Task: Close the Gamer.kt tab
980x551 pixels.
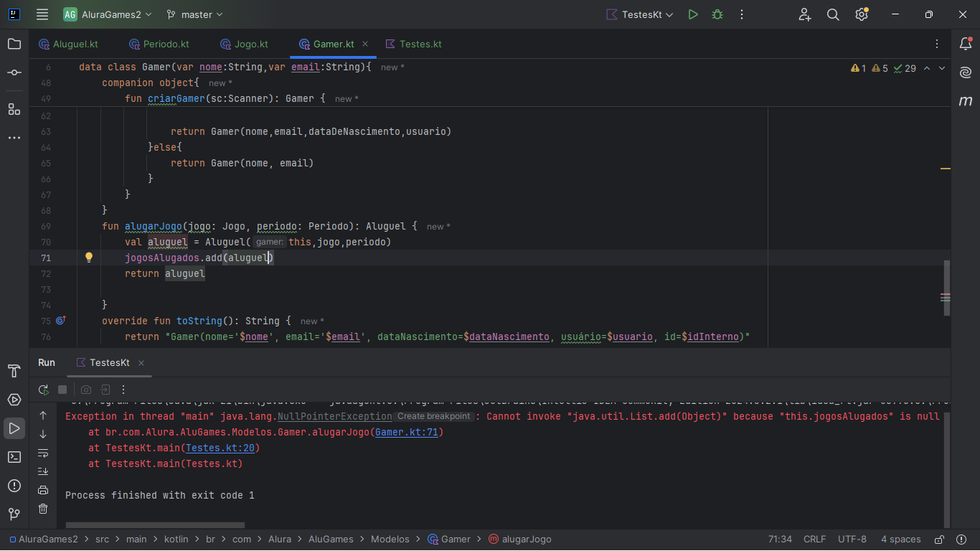Action: click(x=365, y=44)
